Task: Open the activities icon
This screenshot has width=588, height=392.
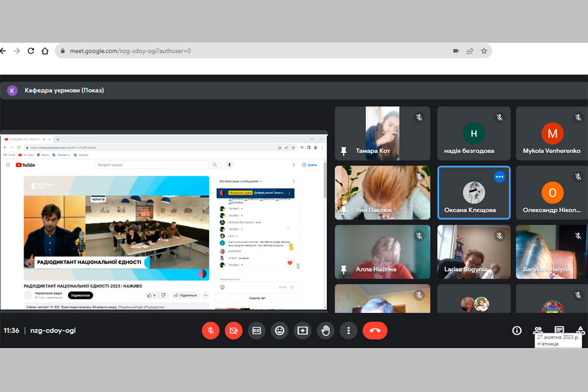Action: pos(581,330)
